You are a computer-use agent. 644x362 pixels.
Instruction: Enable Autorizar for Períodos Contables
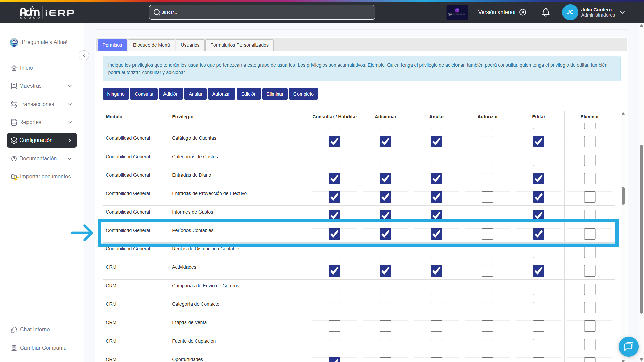(x=487, y=234)
